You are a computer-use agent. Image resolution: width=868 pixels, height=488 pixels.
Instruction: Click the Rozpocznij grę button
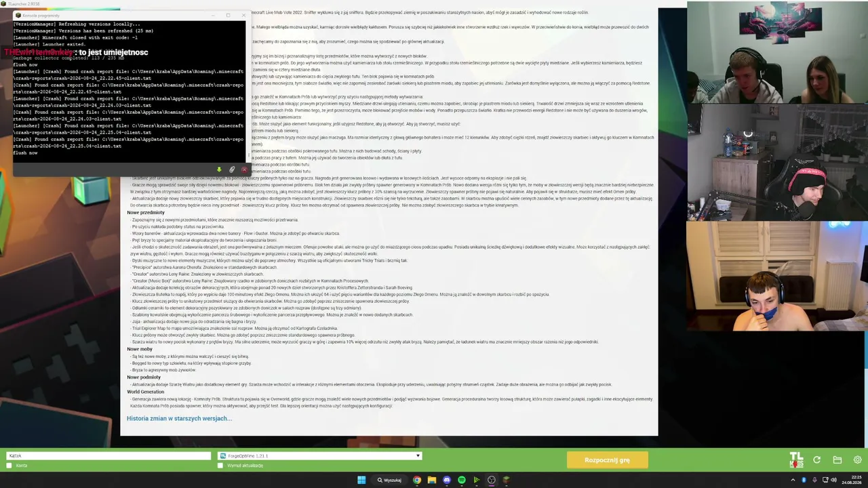[607, 460]
